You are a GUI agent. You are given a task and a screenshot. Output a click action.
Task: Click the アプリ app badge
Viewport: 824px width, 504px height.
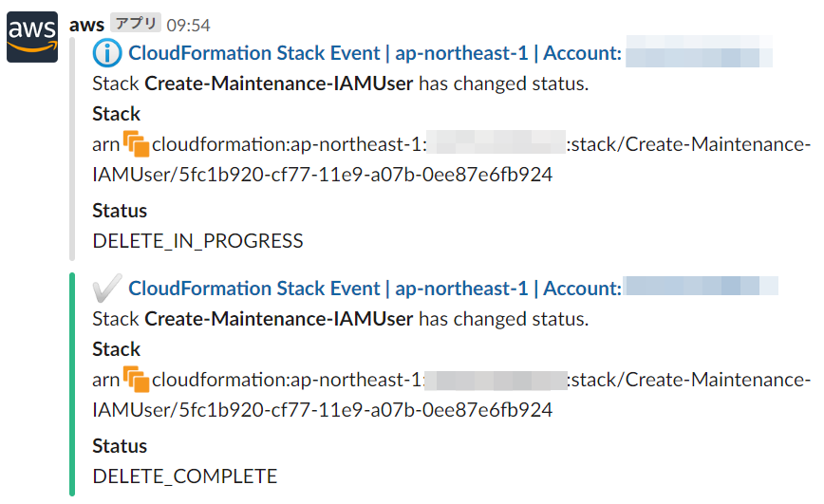[136, 23]
